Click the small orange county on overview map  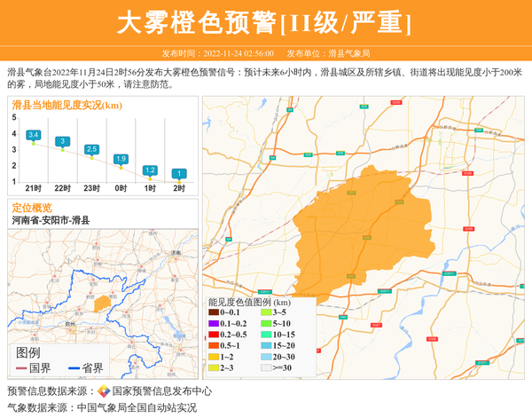(103, 304)
